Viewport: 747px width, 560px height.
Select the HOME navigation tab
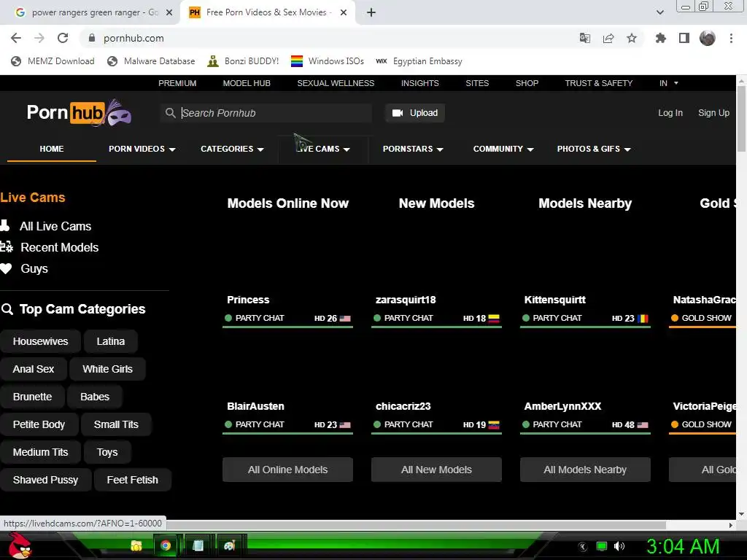click(52, 149)
